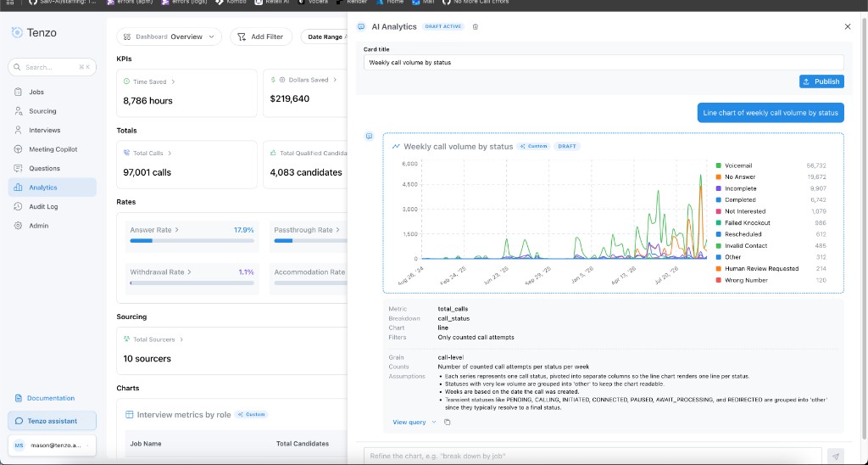Expand Total Calls chevron
This screenshot has height=465, width=868.
point(170,153)
